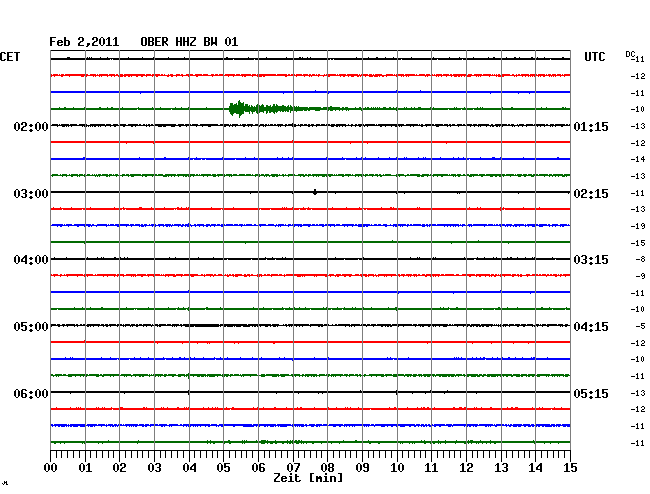Click the 10 minute axis label
This screenshot has width=650, height=494.
(397, 468)
